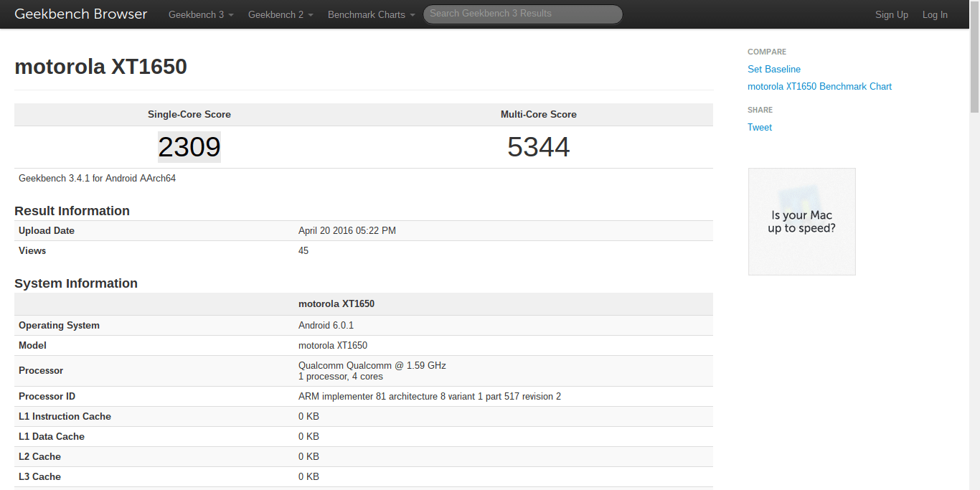Click the Multi-Core Score value 5344

point(538,147)
